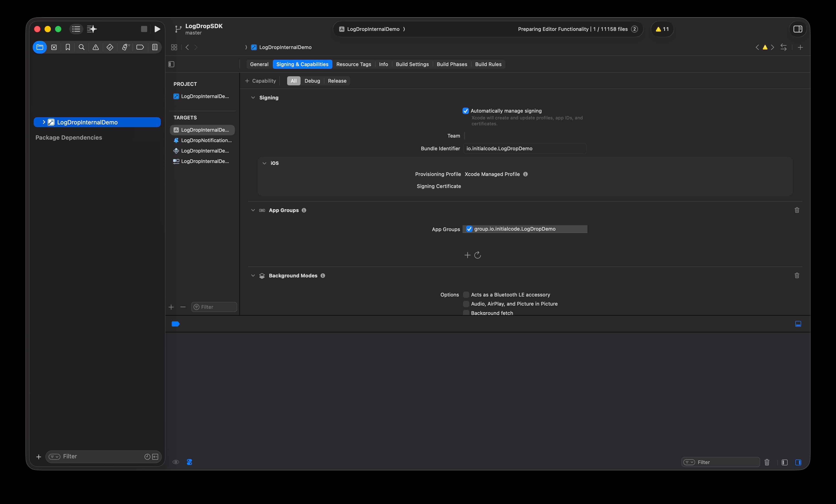Open the source control navigator
Screen dimensions: 836x504
pyautogui.click(x=54, y=47)
